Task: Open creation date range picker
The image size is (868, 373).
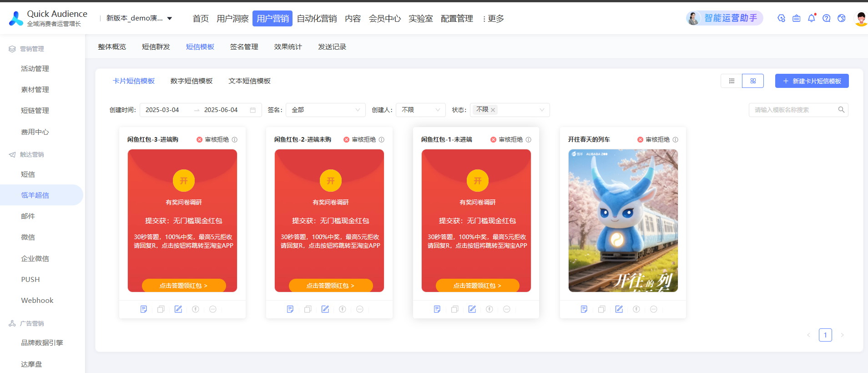Action: (x=201, y=110)
